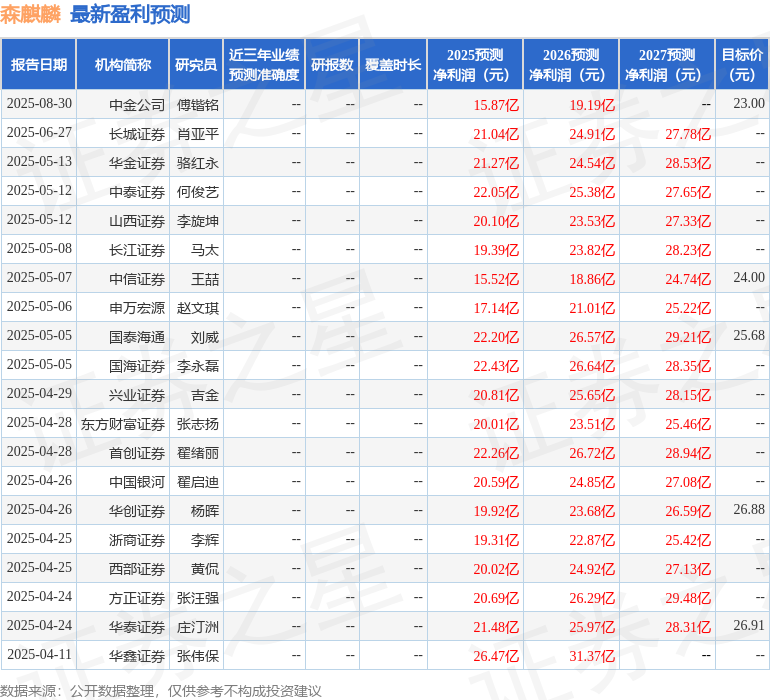Click the 森麒麟 stock name title
Viewport: 770px width, 700px height.
point(30,14)
